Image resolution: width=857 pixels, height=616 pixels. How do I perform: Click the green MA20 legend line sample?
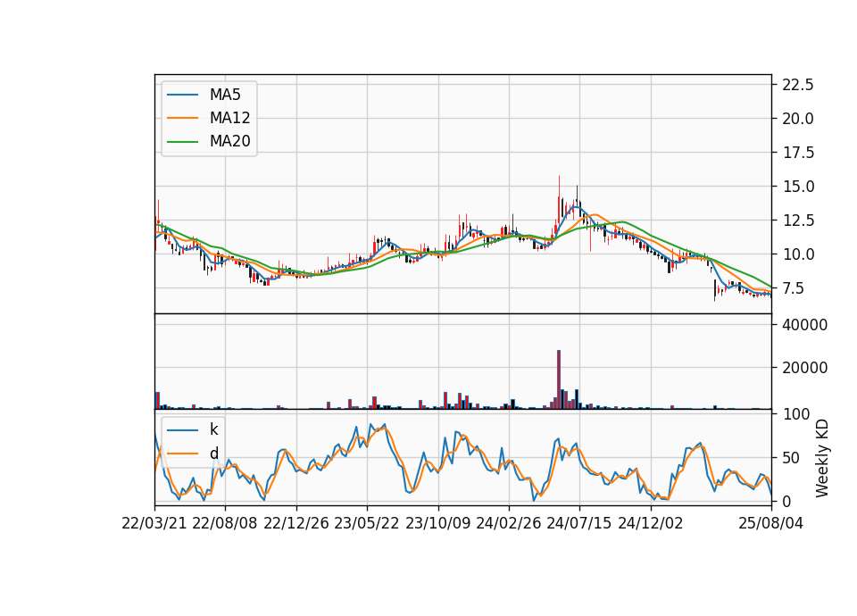[x=182, y=142]
